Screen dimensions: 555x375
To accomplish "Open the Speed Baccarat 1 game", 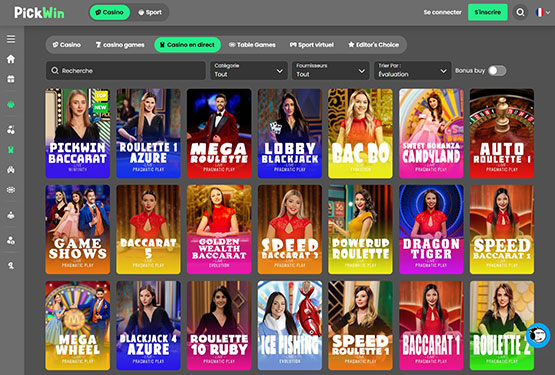I will tap(502, 229).
